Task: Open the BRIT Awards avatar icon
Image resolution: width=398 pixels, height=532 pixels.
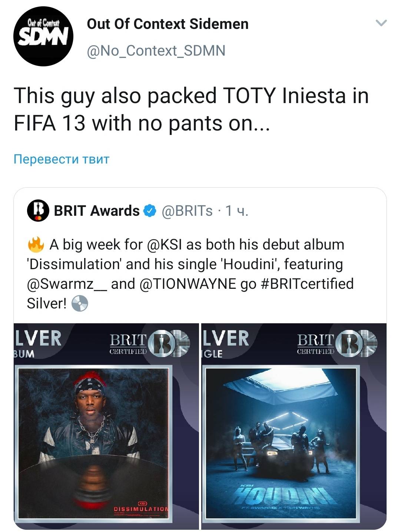Action: coord(38,211)
